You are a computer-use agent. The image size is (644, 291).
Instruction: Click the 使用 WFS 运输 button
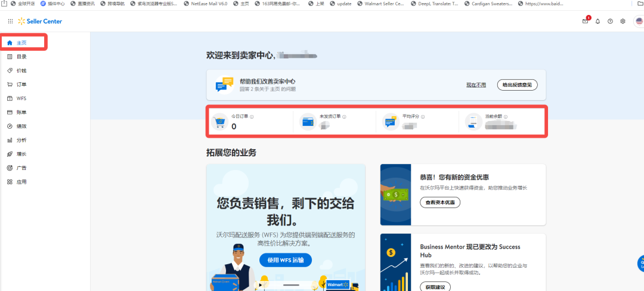click(286, 260)
